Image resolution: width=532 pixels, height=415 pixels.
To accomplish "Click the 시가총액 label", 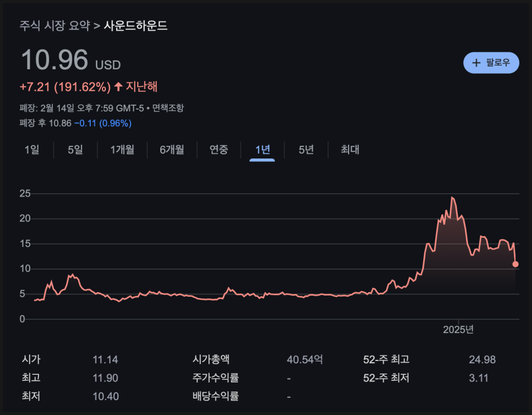I will click(x=211, y=359).
